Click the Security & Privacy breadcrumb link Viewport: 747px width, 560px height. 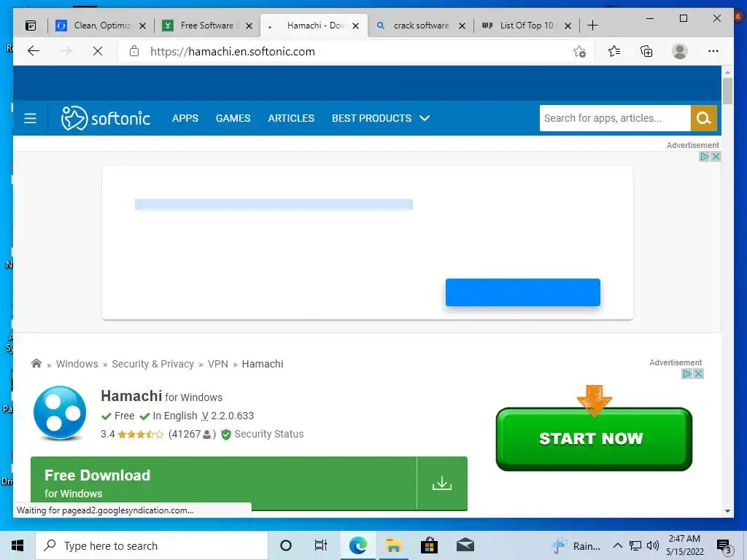(153, 364)
